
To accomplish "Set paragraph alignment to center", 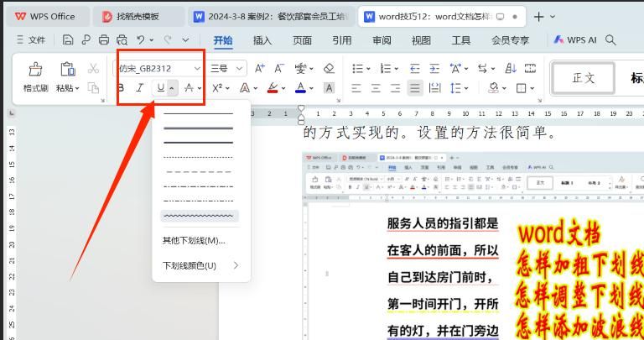I will (376, 87).
